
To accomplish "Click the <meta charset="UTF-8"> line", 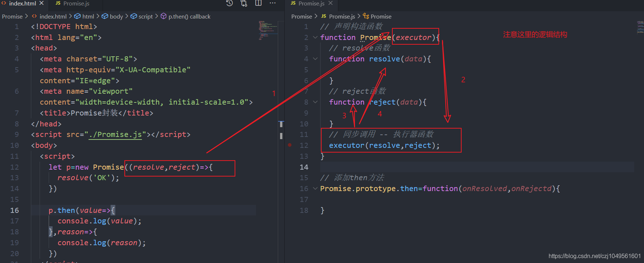I will (x=88, y=59).
